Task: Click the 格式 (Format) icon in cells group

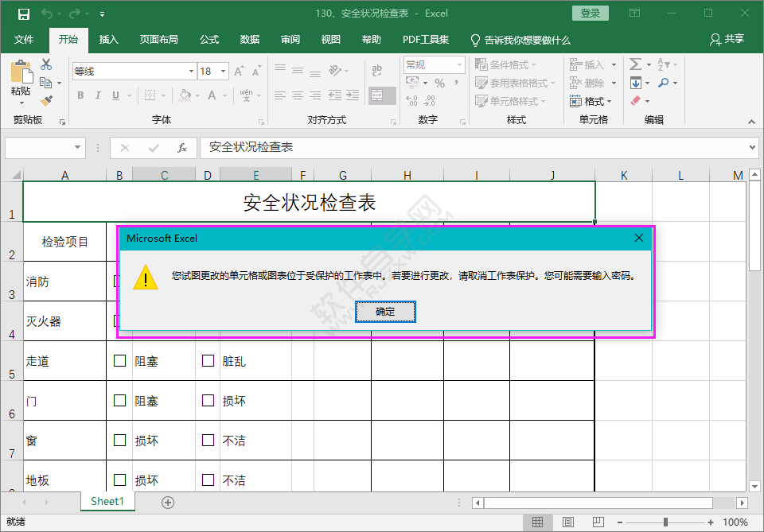Action: coord(589,101)
